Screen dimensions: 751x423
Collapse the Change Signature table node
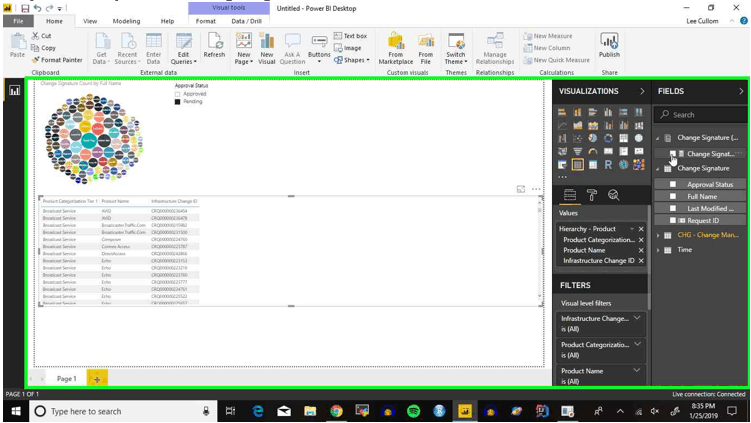[x=658, y=169]
